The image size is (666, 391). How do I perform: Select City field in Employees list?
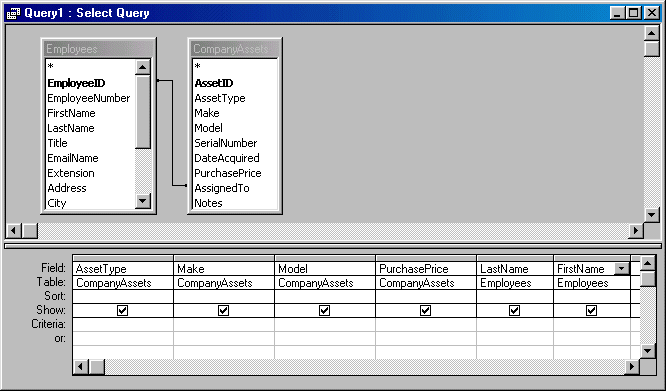pos(56,203)
